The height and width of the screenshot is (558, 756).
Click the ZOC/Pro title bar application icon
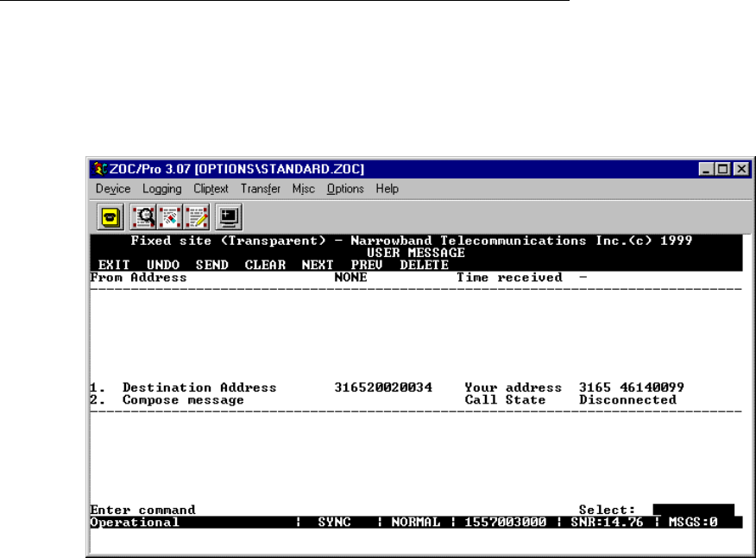point(100,169)
